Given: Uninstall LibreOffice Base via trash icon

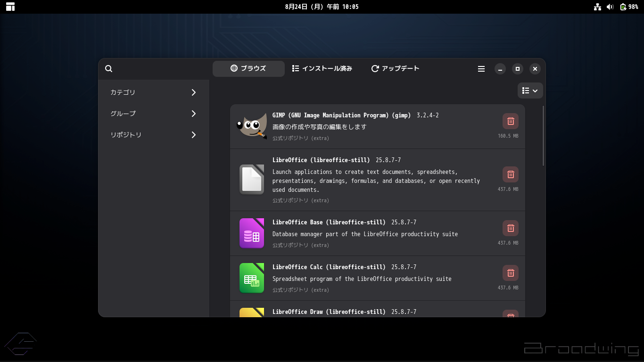Looking at the screenshot, I should tap(511, 228).
